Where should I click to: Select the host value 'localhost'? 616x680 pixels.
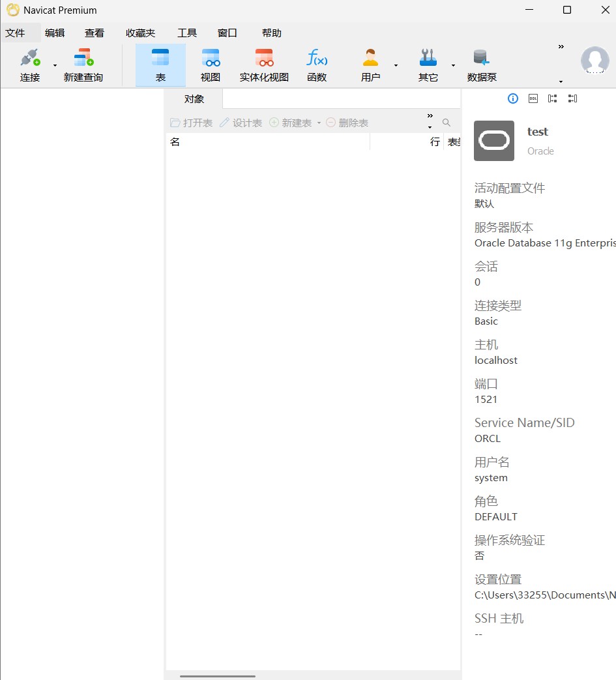pos(496,361)
